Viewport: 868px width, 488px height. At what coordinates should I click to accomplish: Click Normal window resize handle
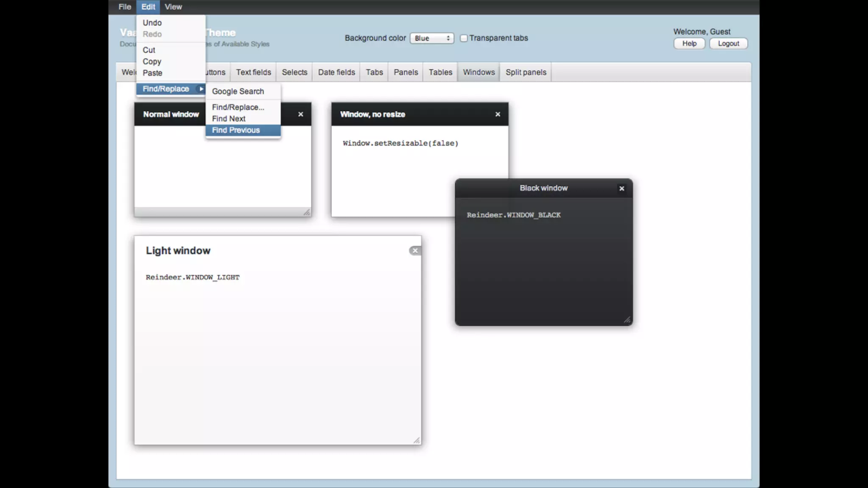[x=306, y=212]
